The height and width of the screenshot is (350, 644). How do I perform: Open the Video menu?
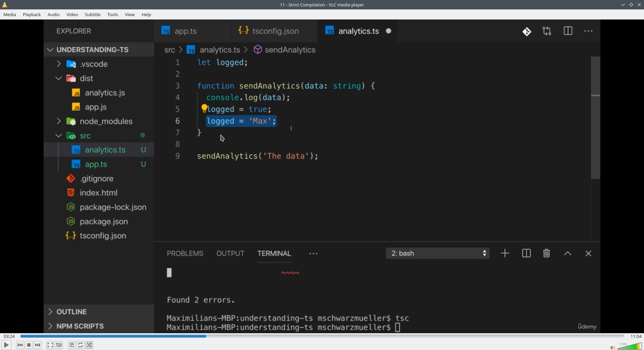[x=72, y=15]
